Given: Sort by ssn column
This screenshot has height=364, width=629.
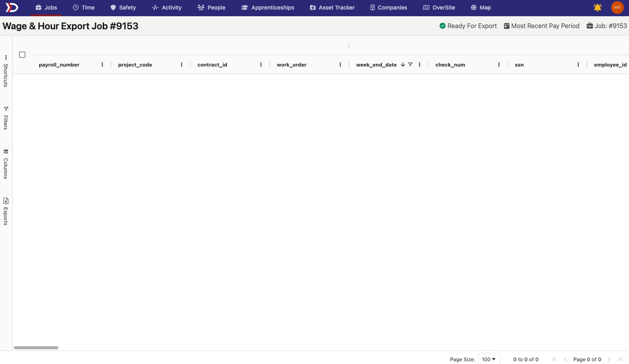Looking at the screenshot, I should 519,65.
